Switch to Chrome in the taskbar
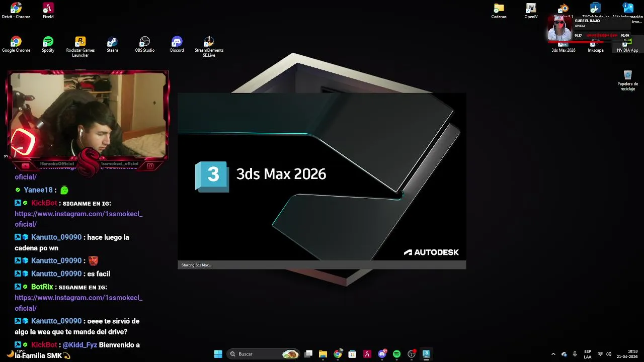Screen dimensions: 644x362 [338, 354]
